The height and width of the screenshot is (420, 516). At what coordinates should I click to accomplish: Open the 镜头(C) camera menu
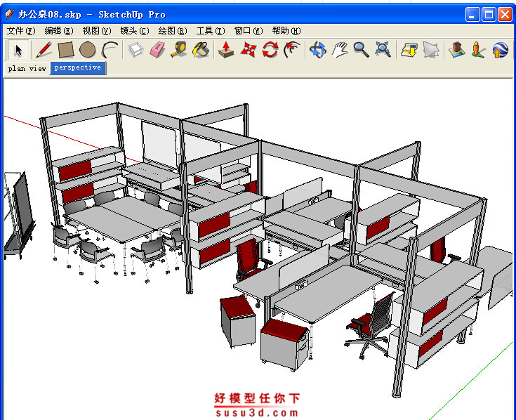click(x=135, y=31)
